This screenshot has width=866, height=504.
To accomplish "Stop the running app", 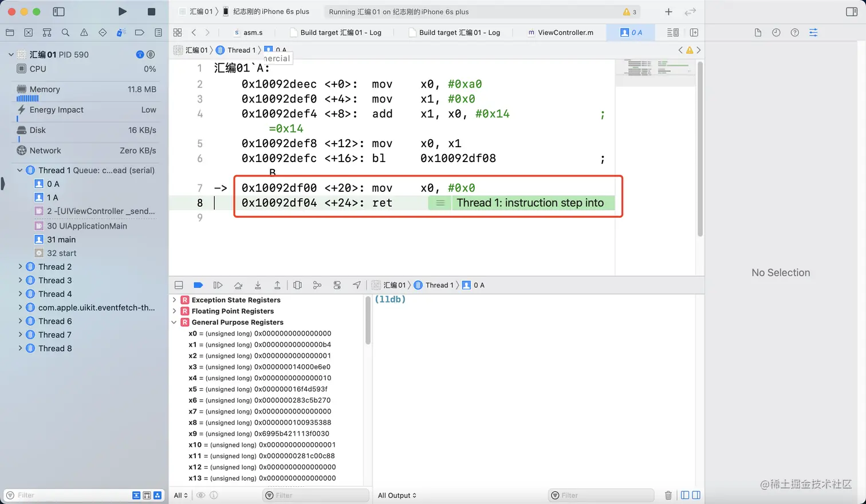I will pos(151,11).
